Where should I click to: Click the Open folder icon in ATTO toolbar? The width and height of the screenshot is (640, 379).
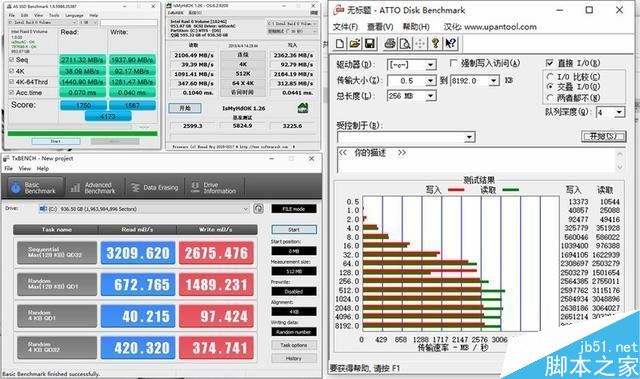355,43
